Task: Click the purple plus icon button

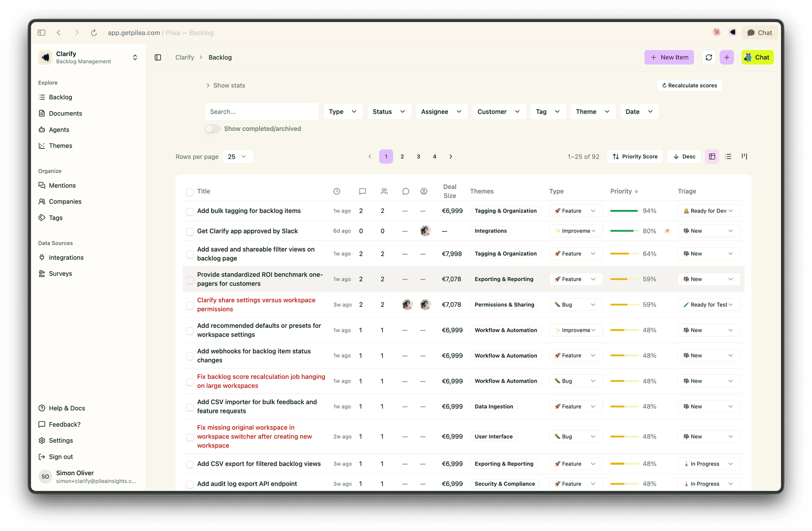Action: 727,58
